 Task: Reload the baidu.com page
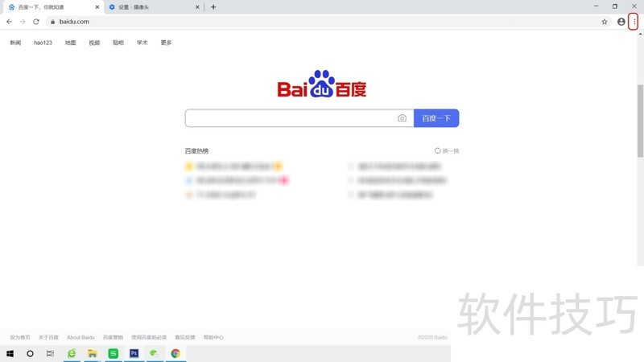tap(36, 22)
